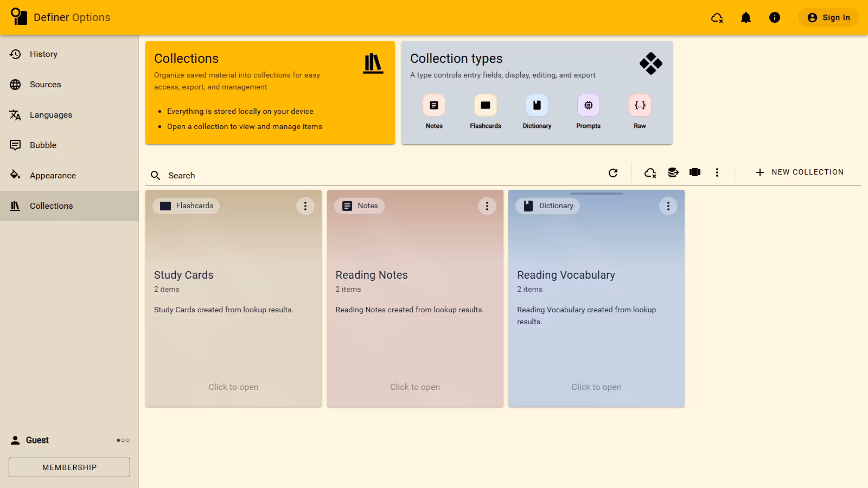Open Appearance settings in sidebar
The height and width of the screenshot is (488, 868).
point(69,176)
